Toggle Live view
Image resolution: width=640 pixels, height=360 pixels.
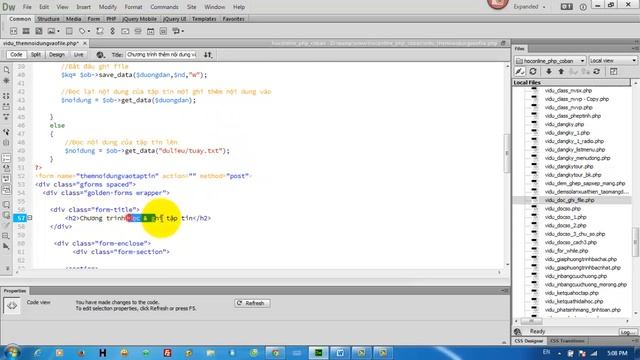pos(78,55)
